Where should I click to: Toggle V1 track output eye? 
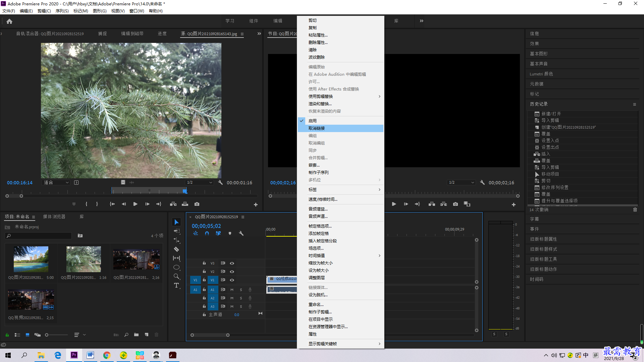coord(232,280)
